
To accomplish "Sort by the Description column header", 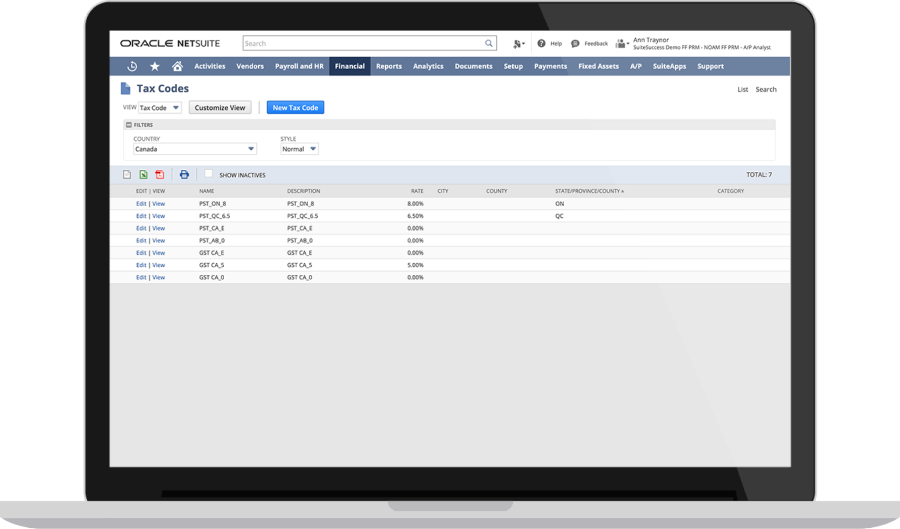I will 304,191.
